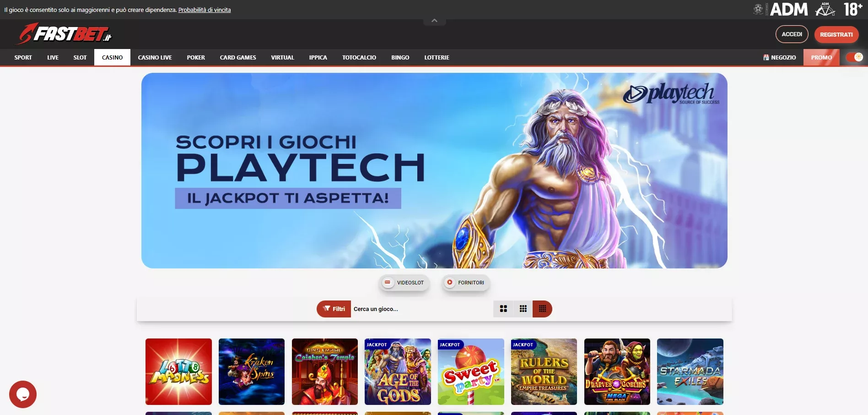Switch to the CASINO LIVE tab

[x=155, y=57]
